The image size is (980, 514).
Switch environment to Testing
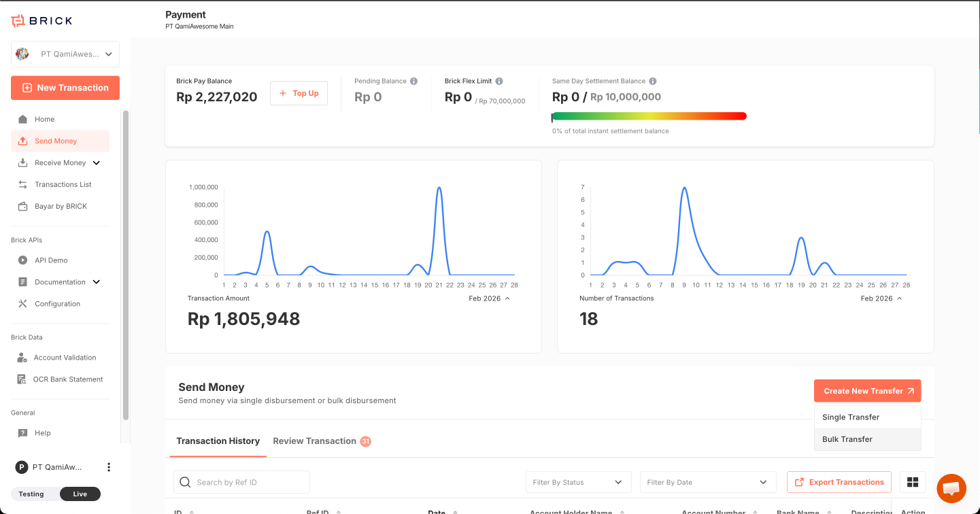pos(31,494)
